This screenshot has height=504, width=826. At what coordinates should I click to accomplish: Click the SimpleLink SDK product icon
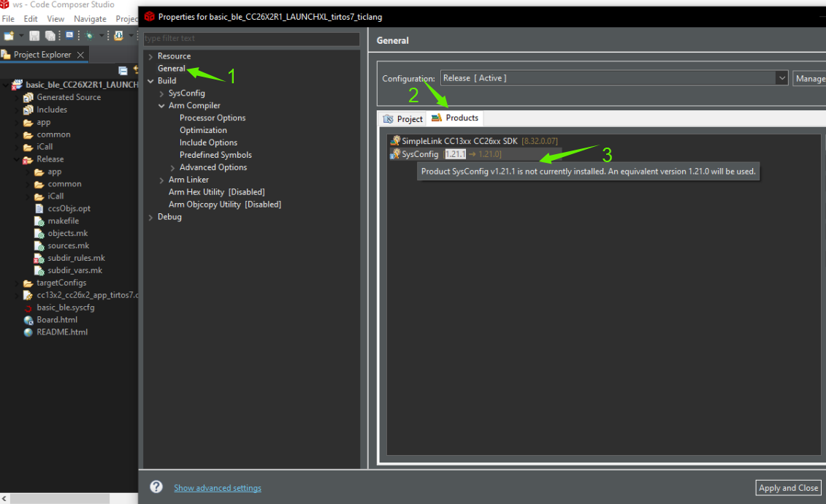click(x=394, y=141)
